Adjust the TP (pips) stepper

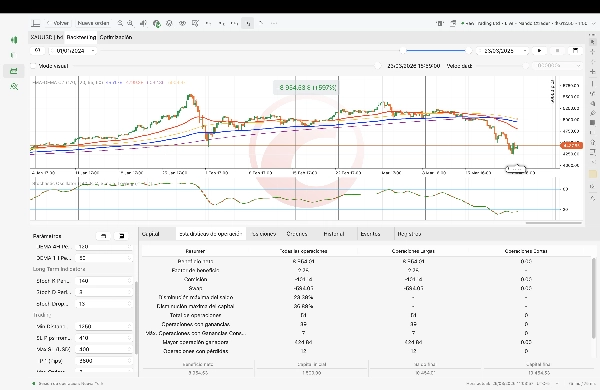tap(130, 361)
